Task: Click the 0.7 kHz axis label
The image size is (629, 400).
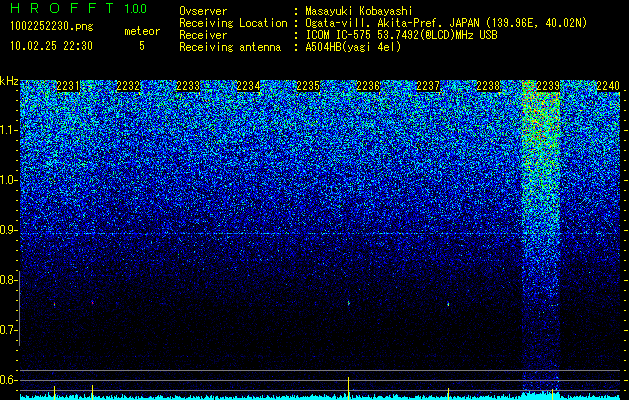Action: [8, 330]
